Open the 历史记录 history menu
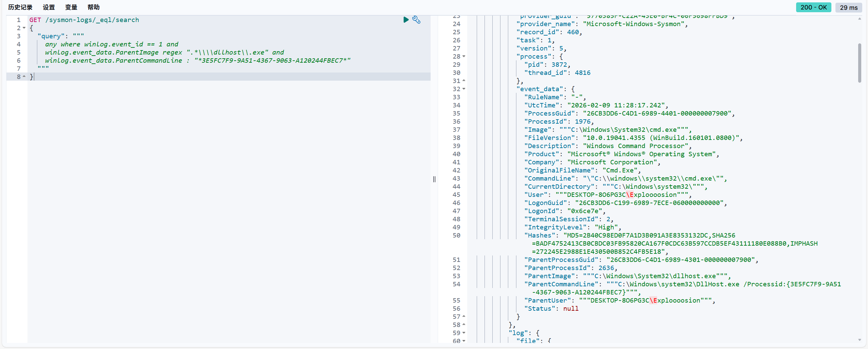 (x=20, y=7)
